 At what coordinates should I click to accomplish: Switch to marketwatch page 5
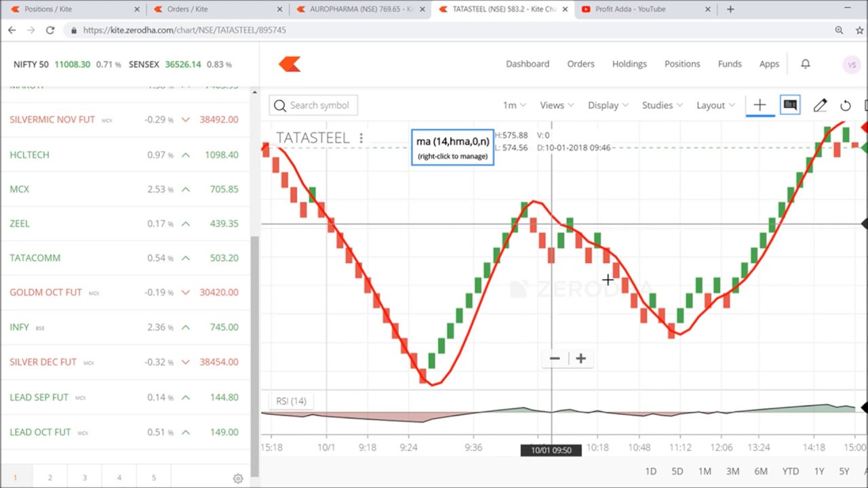153,477
